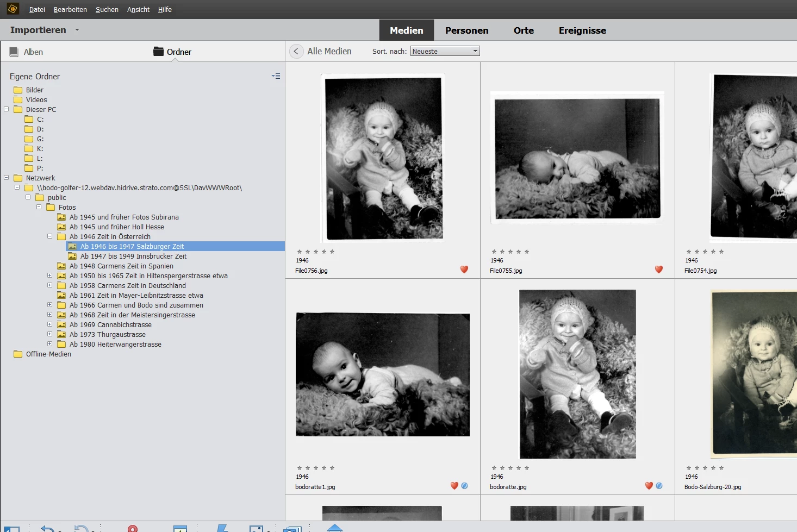Screen dimensions: 797x532
Task: Open the sort order dropdown showing Neueste
Action: [445, 51]
